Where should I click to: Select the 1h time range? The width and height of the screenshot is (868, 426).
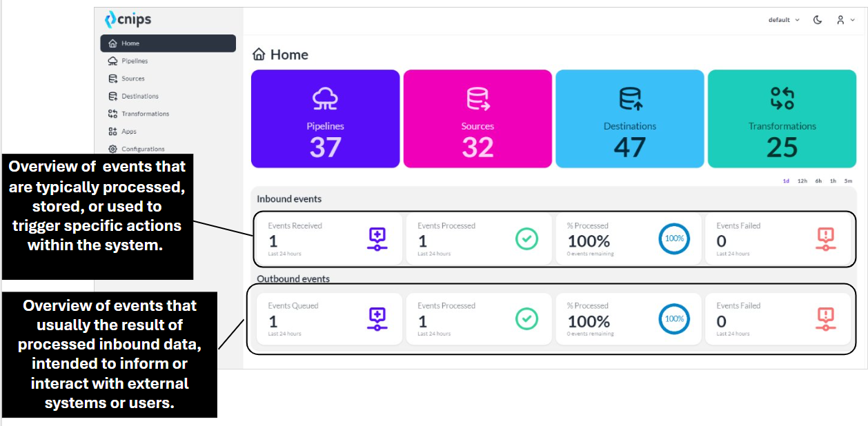tap(833, 181)
